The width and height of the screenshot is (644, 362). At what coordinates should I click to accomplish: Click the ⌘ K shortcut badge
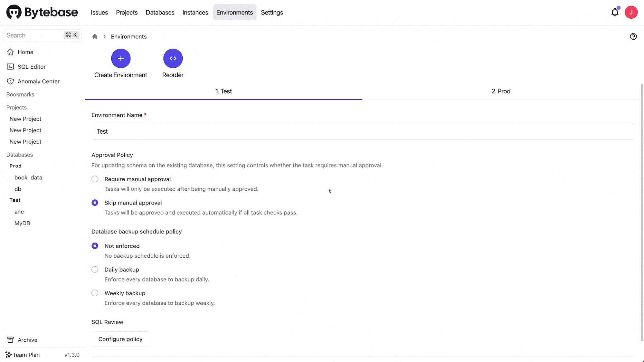pyautogui.click(x=71, y=35)
